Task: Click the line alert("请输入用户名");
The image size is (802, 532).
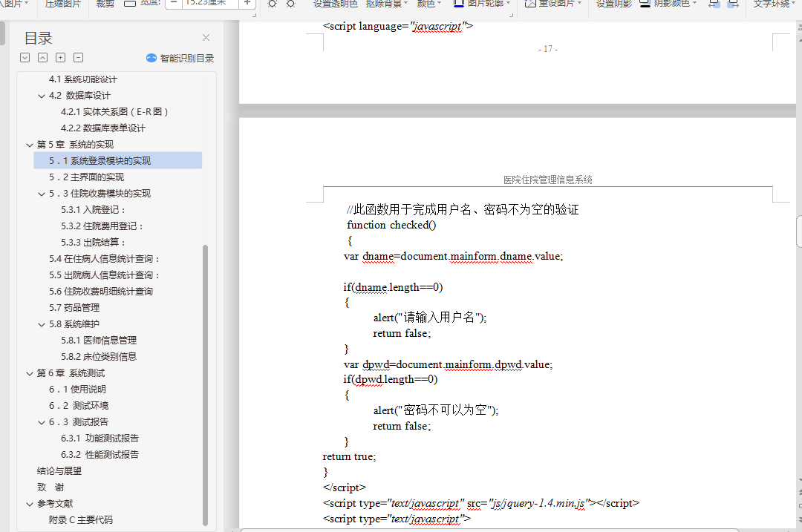Action: coord(430,318)
